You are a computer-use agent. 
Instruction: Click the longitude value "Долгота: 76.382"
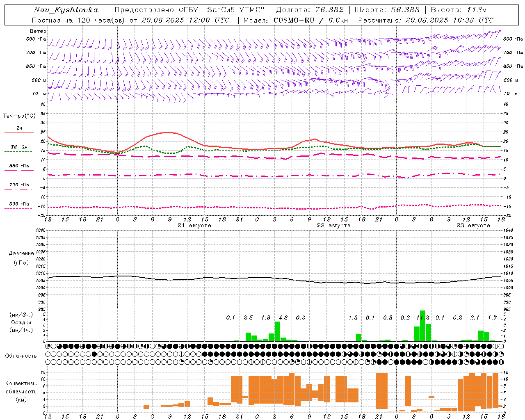310,10
